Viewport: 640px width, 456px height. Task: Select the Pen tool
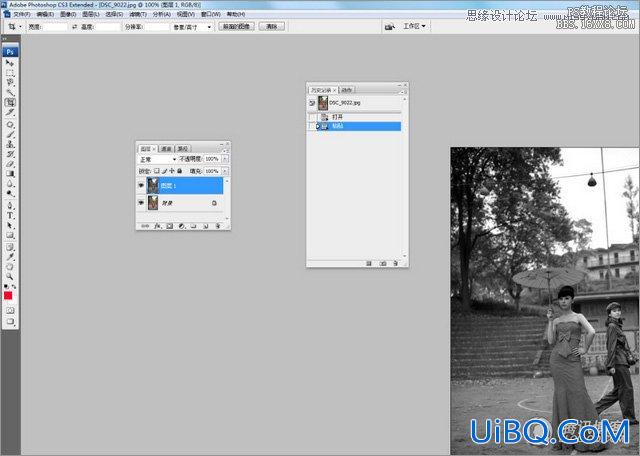(x=10, y=205)
